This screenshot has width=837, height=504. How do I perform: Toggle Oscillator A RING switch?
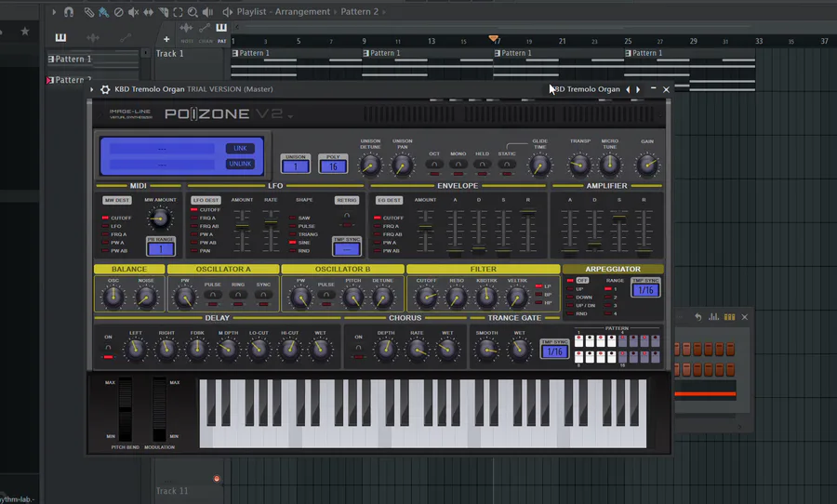point(238,295)
